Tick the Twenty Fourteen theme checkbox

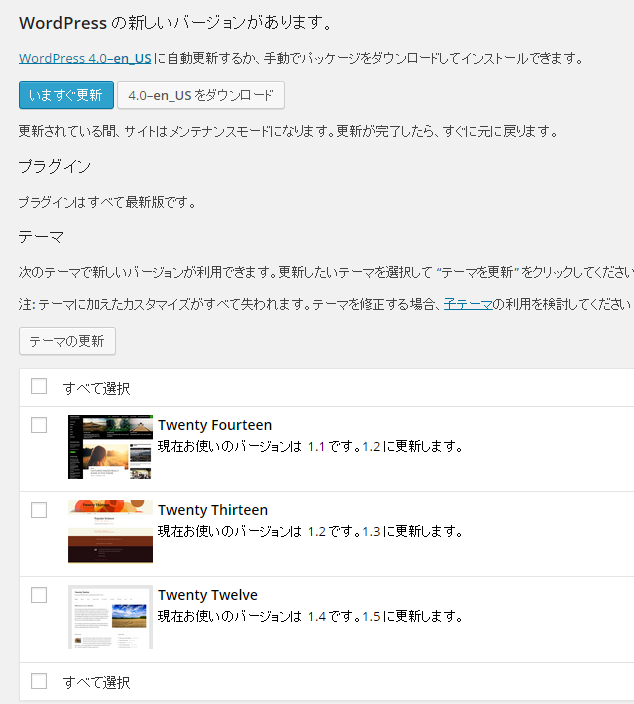(39, 425)
